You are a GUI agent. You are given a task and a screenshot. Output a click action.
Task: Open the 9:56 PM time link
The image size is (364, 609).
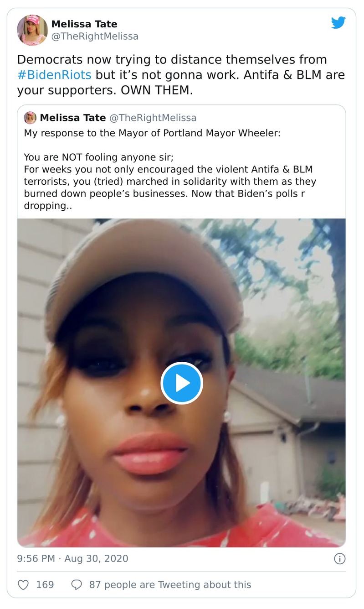pos(36,558)
